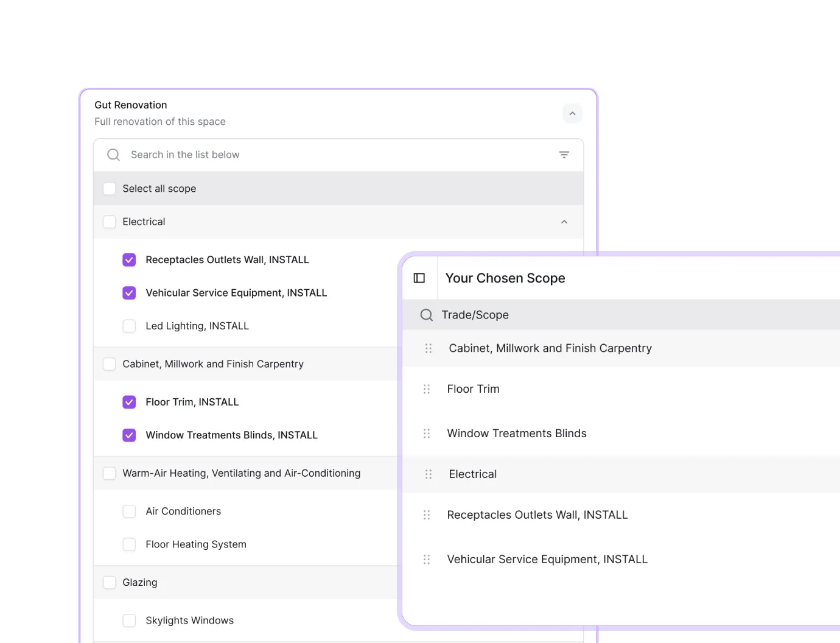Check the Air Conditioners checkbox

[x=129, y=511]
